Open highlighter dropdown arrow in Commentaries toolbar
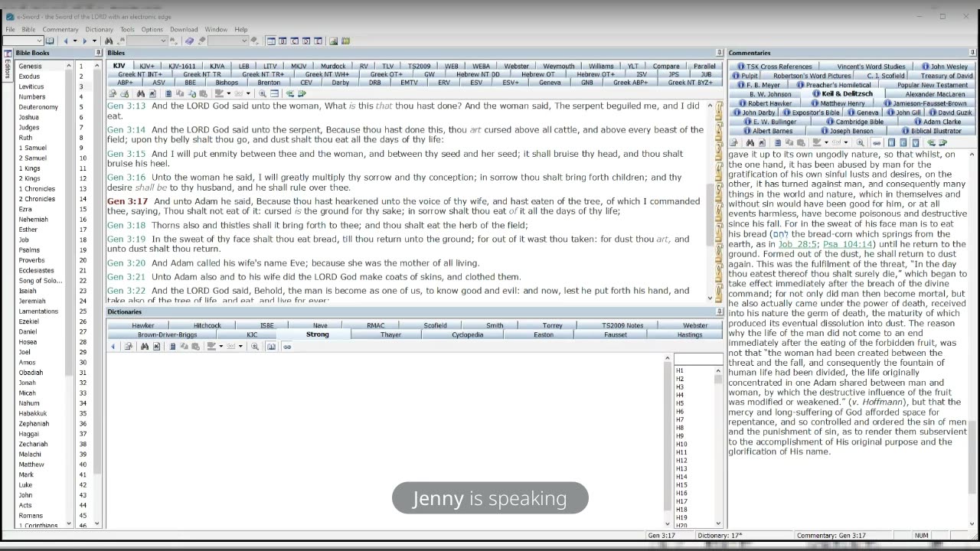This screenshot has height=551, width=980. [x=826, y=142]
